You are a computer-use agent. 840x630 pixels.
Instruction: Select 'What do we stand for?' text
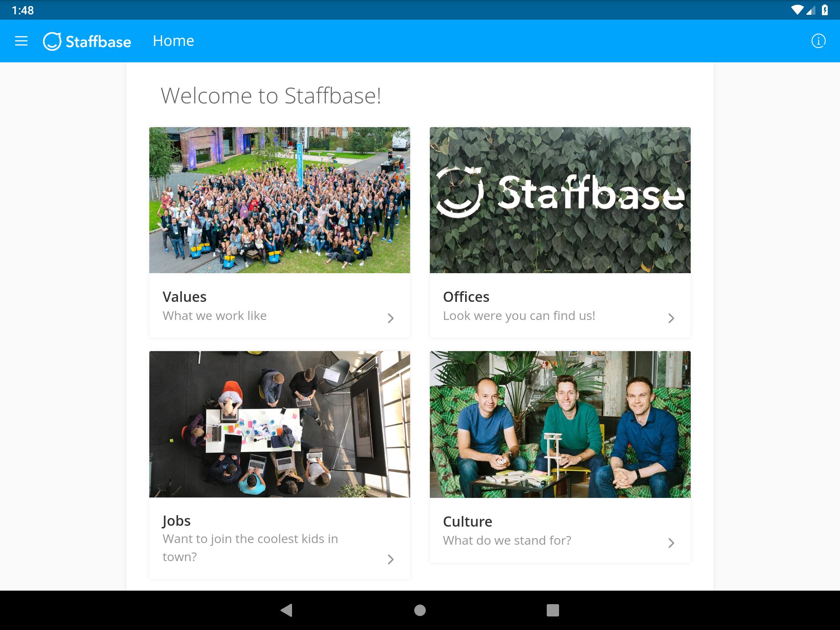tap(507, 541)
